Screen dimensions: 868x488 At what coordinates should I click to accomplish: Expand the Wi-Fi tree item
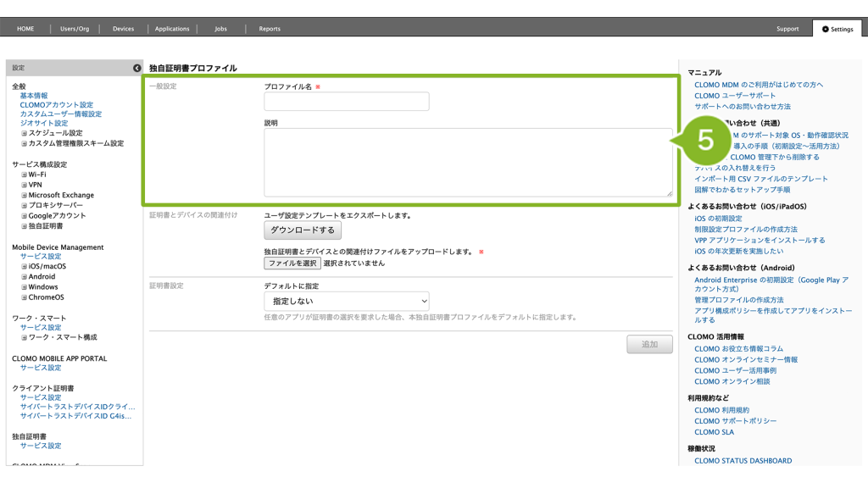tap(25, 175)
